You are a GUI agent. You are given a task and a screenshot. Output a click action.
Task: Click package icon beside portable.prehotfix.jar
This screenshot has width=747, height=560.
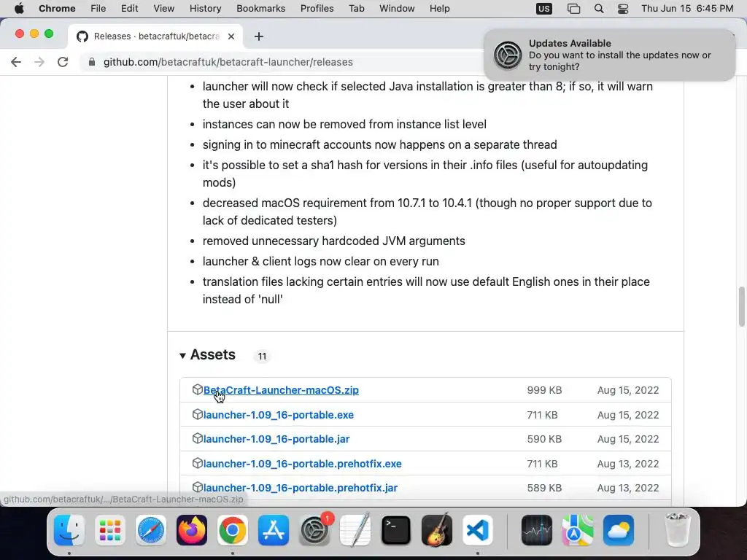coord(197,487)
